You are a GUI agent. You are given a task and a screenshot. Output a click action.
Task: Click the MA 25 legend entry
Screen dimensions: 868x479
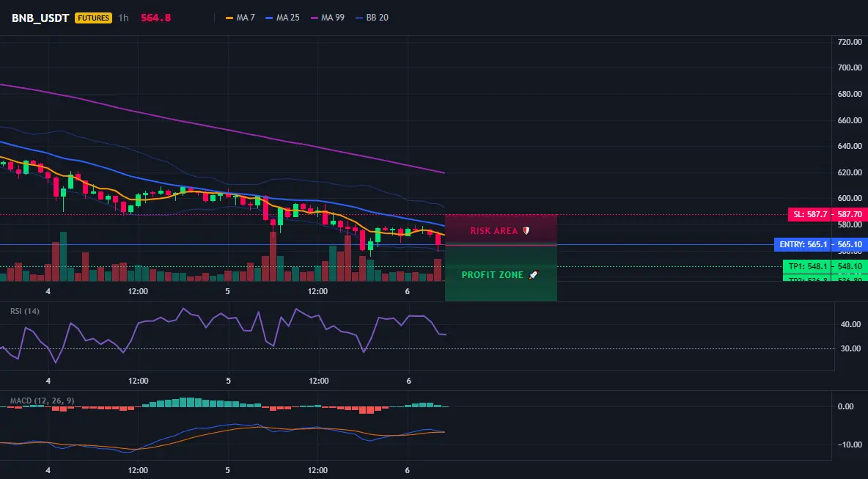[x=282, y=18]
